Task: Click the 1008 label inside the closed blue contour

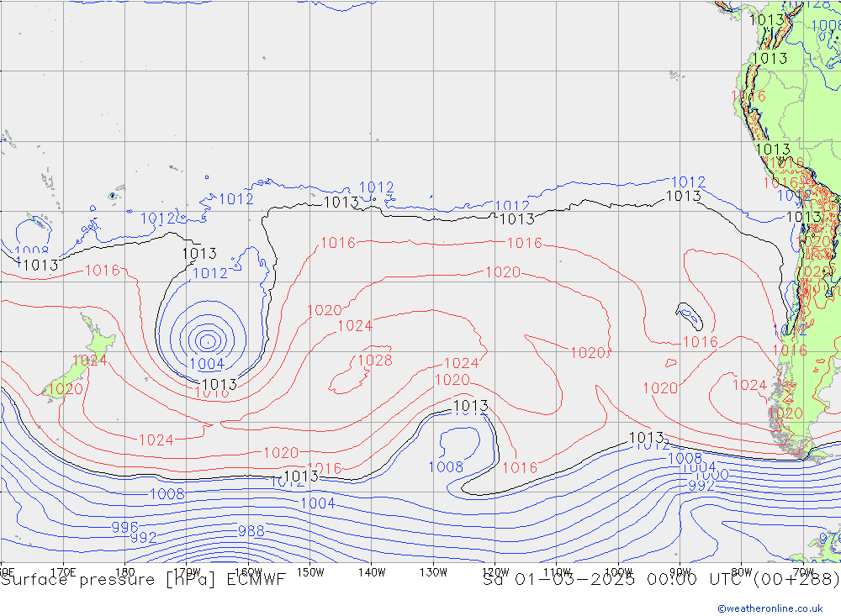Action: coord(446,467)
